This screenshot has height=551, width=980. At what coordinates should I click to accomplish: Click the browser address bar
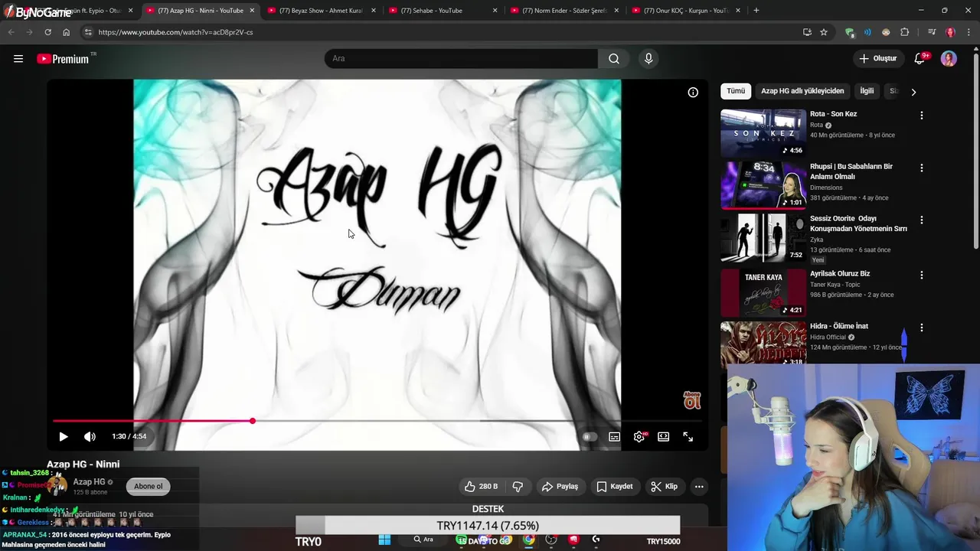444,32
